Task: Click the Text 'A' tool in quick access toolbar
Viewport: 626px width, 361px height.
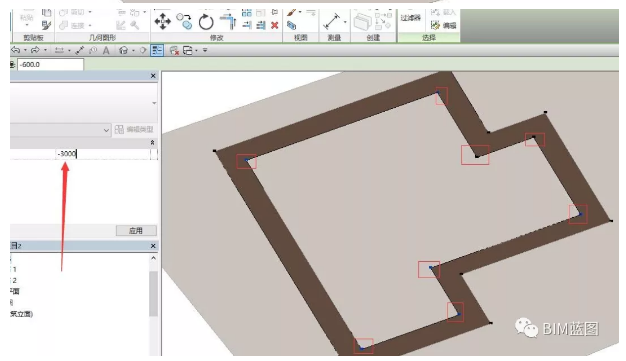Action: click(106, 50)
